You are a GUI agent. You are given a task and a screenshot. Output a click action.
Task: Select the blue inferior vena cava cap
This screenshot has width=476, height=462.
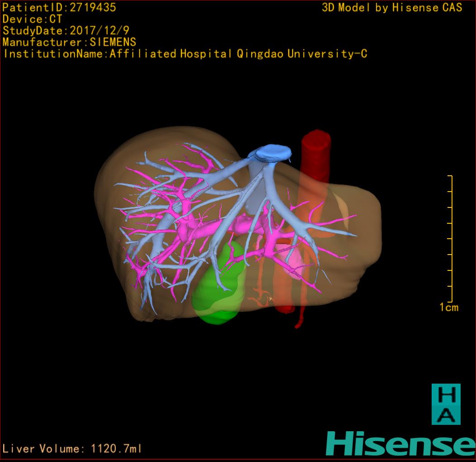pyautogui.click(x=272, y=152)
